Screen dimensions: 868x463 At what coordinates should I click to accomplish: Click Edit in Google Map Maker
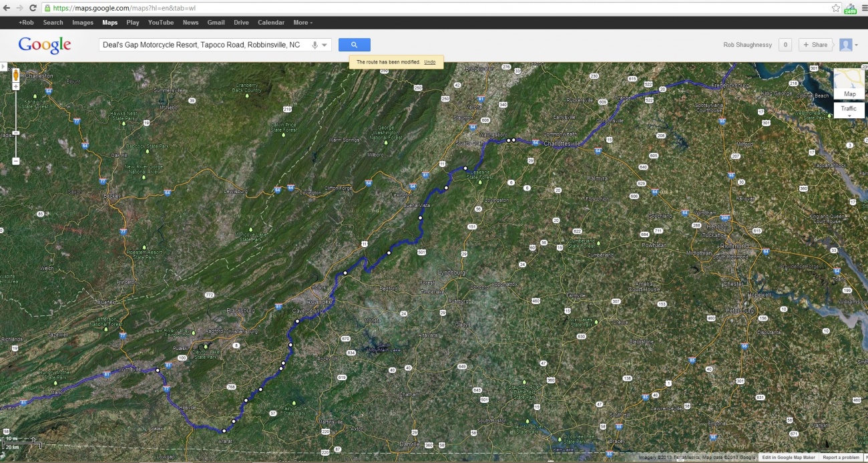point(788,458)
